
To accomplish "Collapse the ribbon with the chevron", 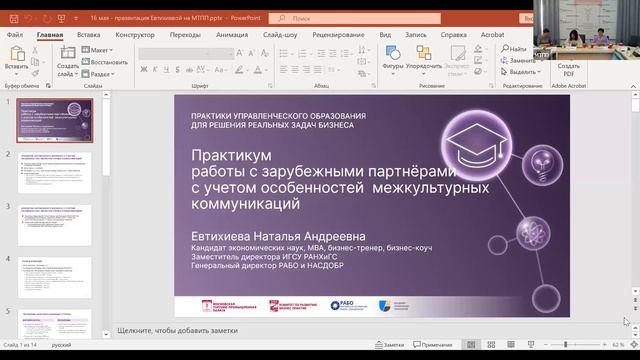I will point(633,86).
